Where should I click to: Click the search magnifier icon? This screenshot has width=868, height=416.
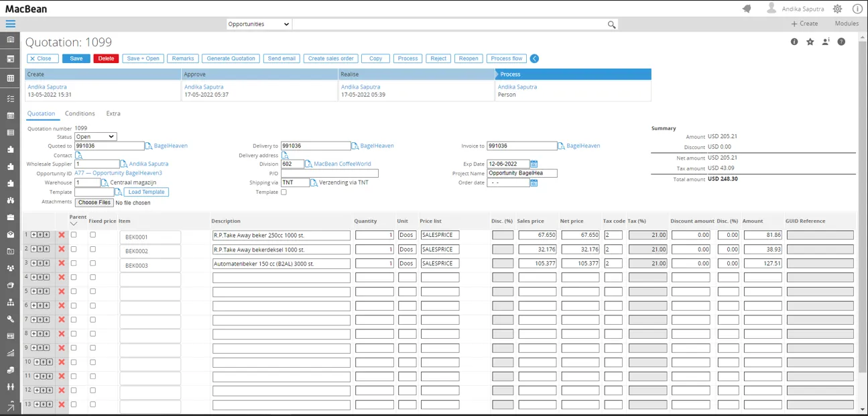[x=611, y=24]
